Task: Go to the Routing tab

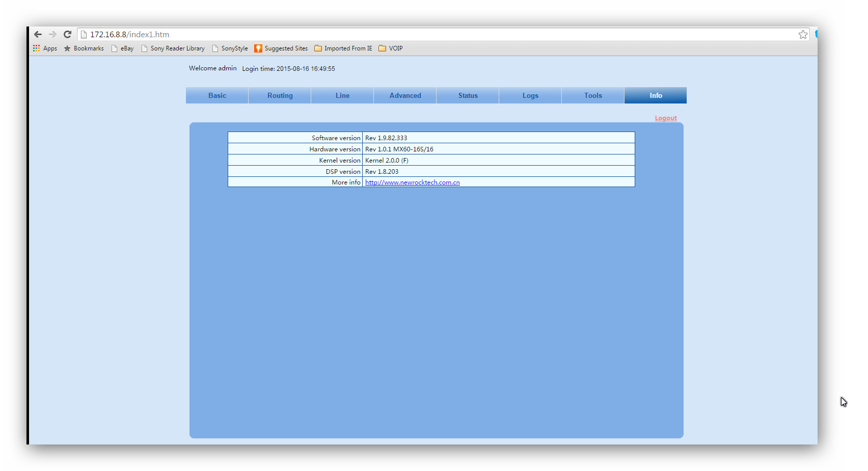Action: point(280,95)
